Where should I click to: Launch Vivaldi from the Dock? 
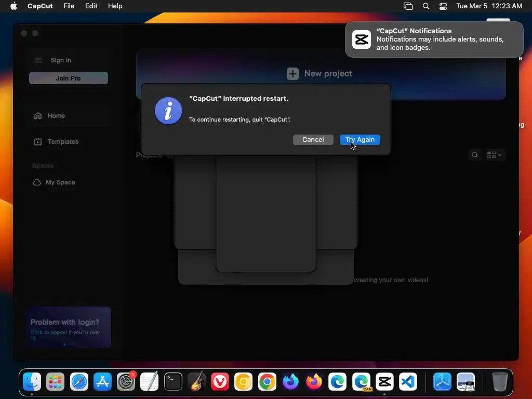coord(220,382)
